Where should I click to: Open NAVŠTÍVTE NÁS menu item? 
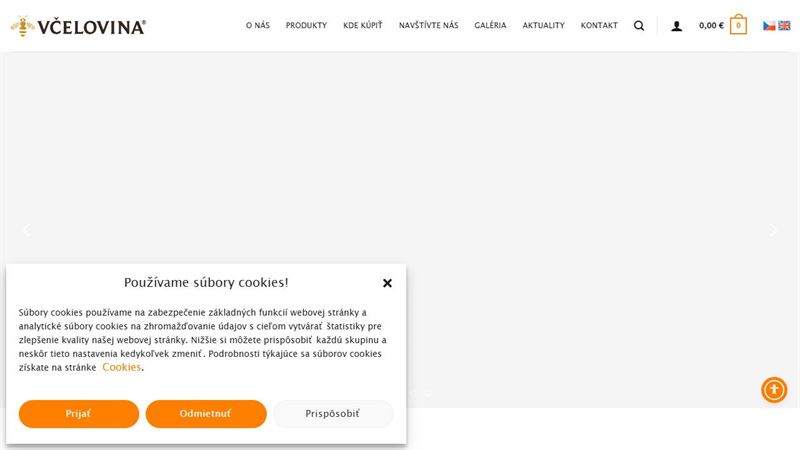tap(429, 26)
